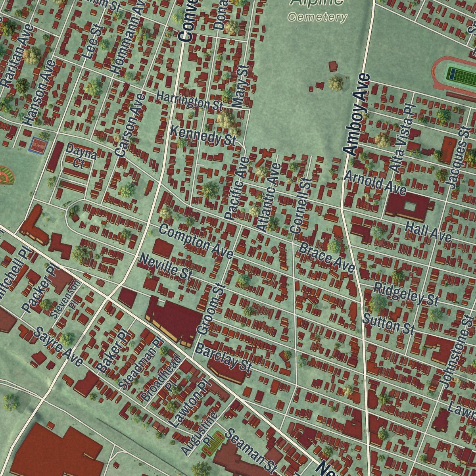Select the Sutton St label
This screenshot has width=476, height=476.
click(389, 324)
